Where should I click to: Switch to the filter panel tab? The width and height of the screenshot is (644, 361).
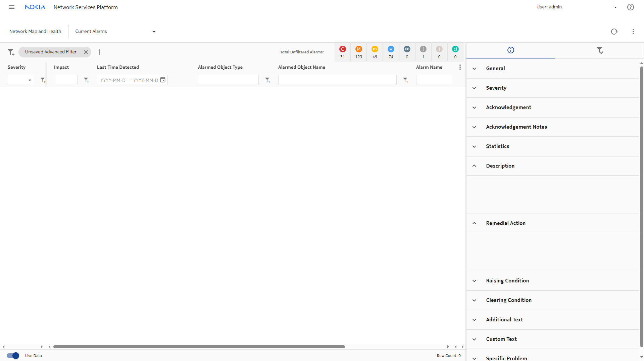[x=600, y=50]
